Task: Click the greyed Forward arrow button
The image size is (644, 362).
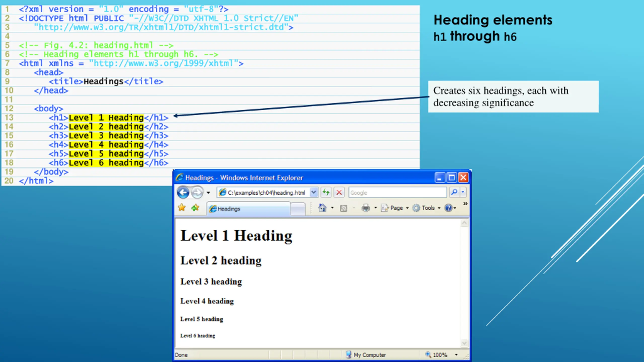Action: (x=197, y=193)
